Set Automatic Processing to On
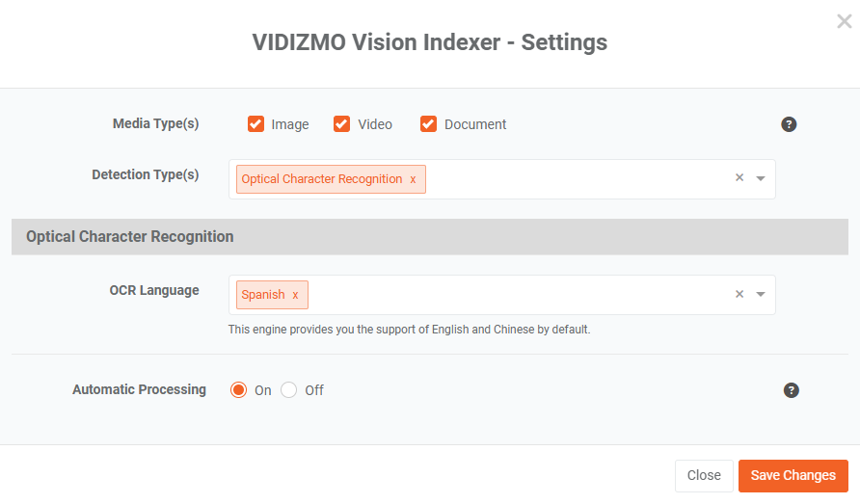The width and height of the screenshot is (860, 504). coord(238,390)
